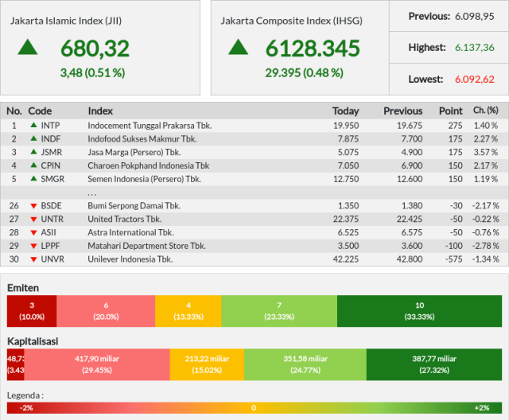This screenshot has height=420, width=509.
Task: Click the red down arrow next to ASII
Action: coord(33,233)
